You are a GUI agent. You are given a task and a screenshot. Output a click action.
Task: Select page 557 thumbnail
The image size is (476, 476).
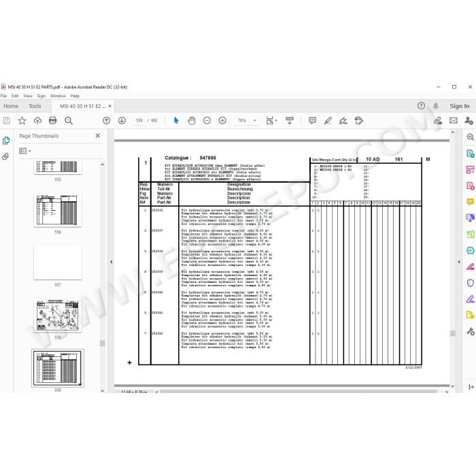[58, 262]
